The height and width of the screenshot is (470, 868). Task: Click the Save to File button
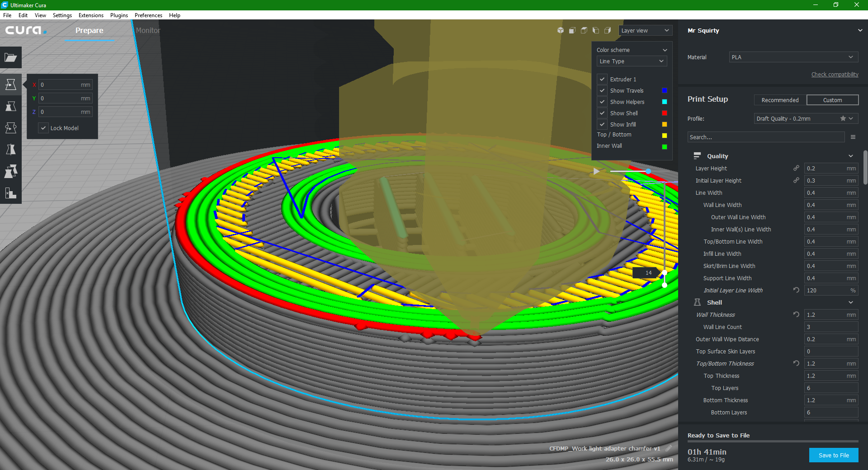click(x=833, y=455)
